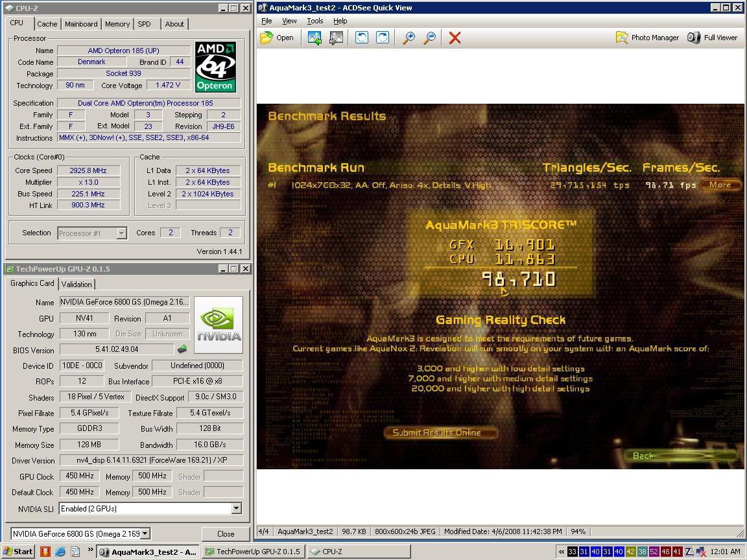Click the Core Voltage value 1.472 V
This screenshot has width=747, height=560.
click(x=168, y=86)
